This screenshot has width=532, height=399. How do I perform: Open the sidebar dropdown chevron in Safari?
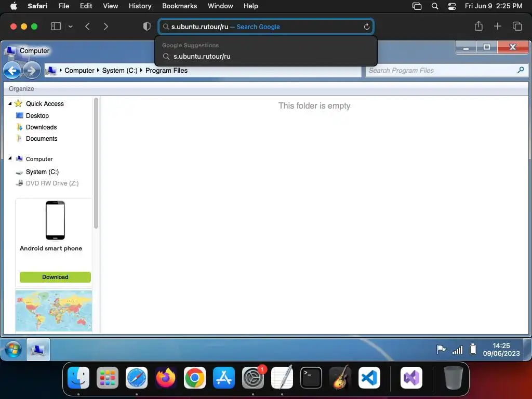click(x=70, y=26)
